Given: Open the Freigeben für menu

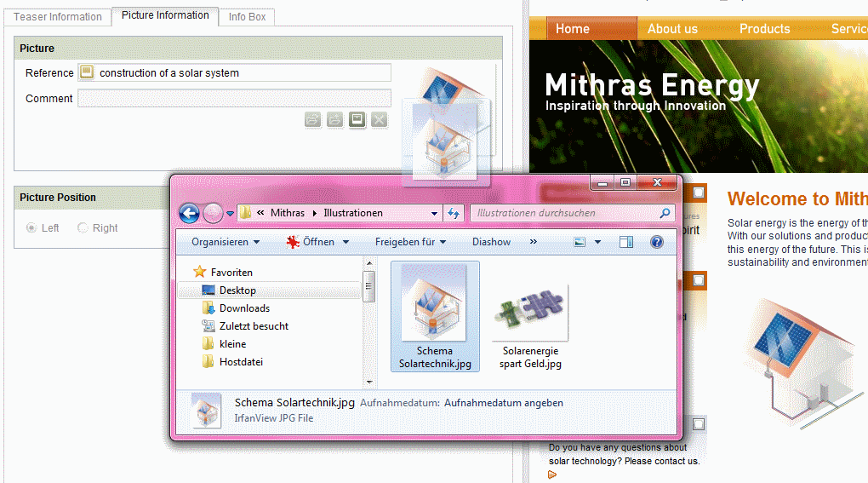Looking at the screenshot, I should [x=410, y=242].
